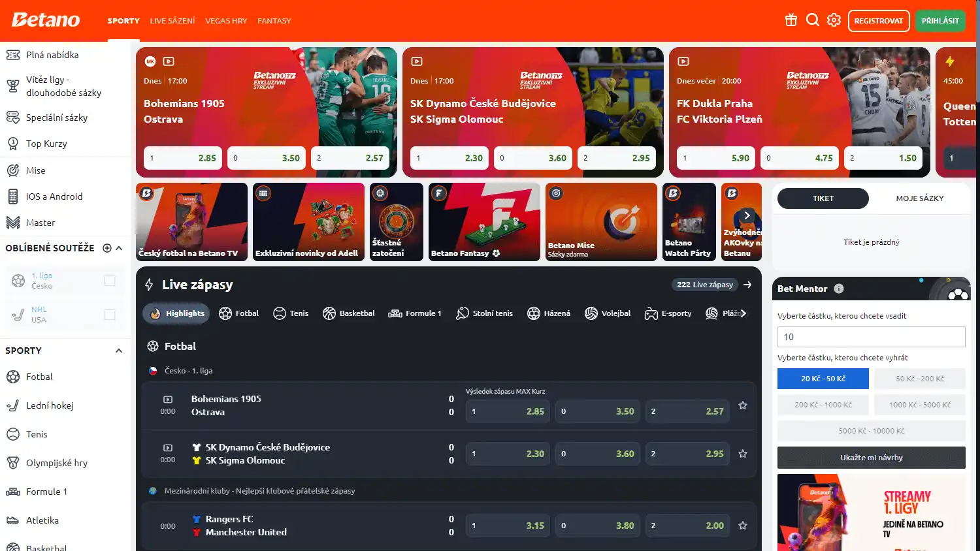Open the Betano Fantasy promo card
The height and width of the screenshot is (551, 980).
pyautogui.click(x=484, y=222)
